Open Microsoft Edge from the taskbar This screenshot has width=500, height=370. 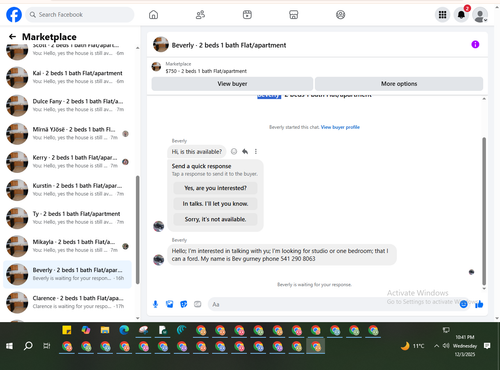click(x=124, y=330)
